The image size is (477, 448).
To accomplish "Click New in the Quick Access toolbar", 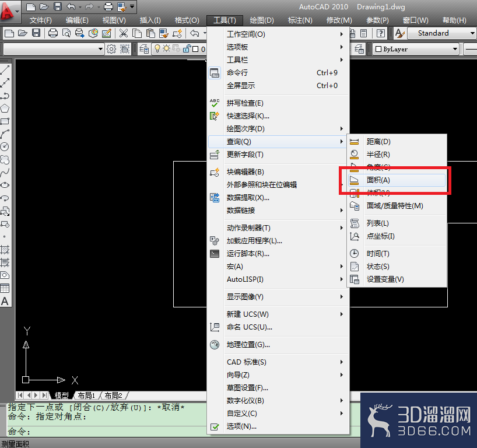I will [31, 6].
